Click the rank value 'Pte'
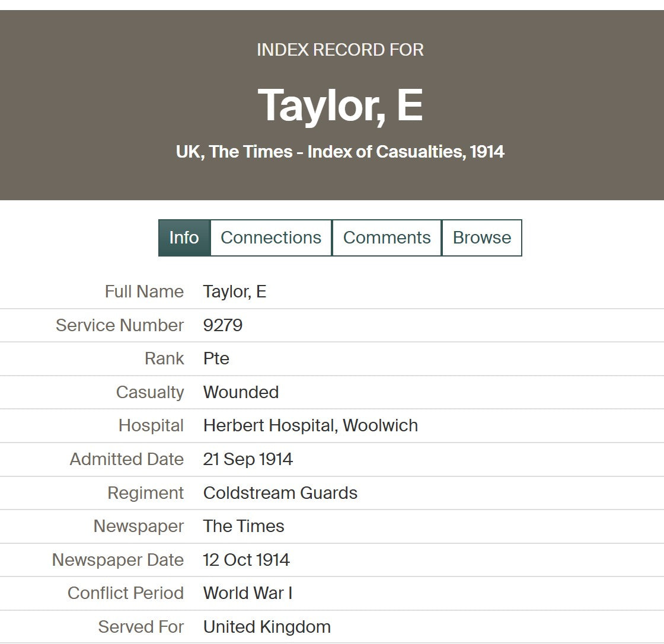This screenshot has width=664, height=644. pos(216,358)
